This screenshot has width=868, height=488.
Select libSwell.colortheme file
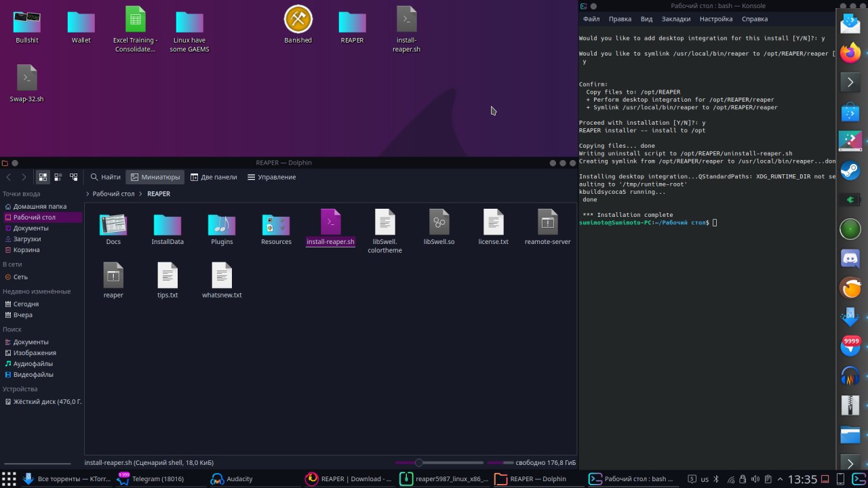(384, 232)
